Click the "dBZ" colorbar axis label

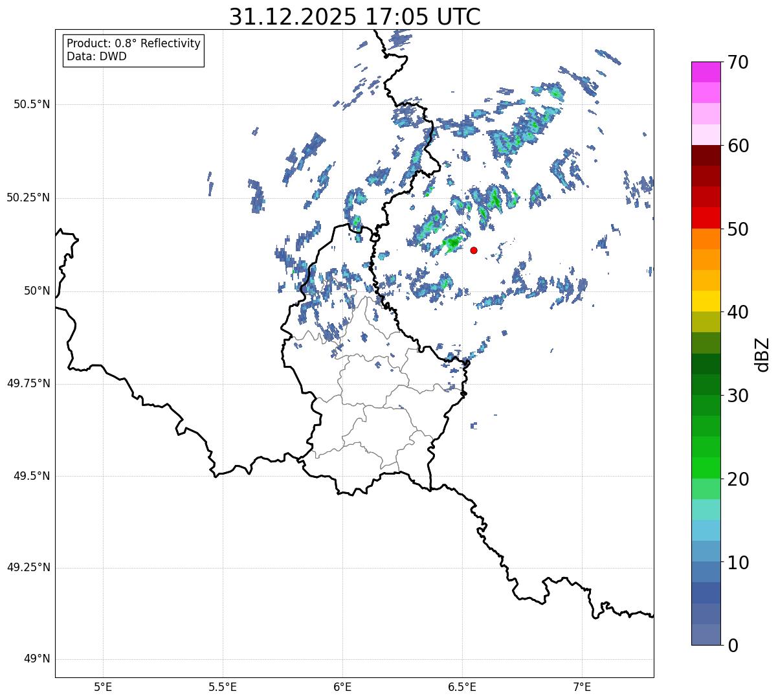[x=763, y=354]
